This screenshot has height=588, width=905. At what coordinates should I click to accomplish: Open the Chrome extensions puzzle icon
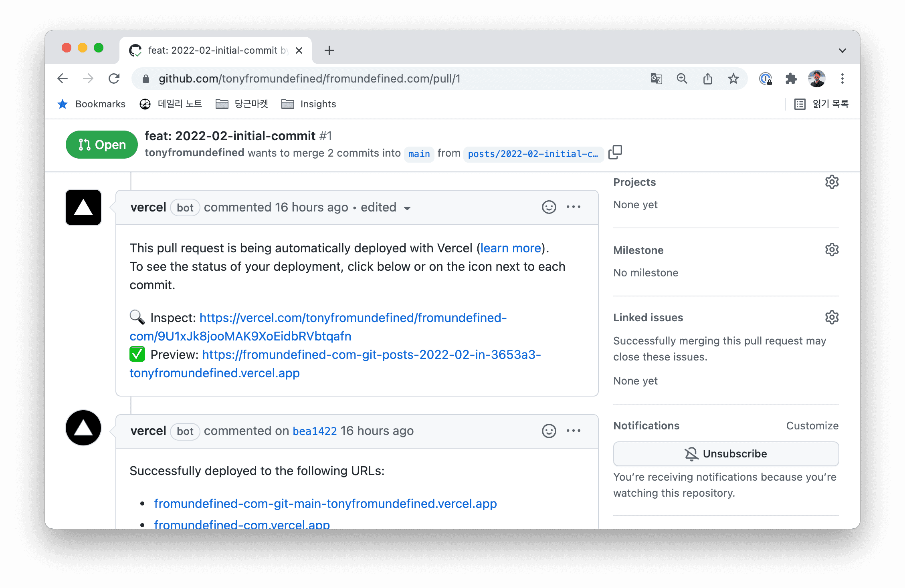(791, 79)
